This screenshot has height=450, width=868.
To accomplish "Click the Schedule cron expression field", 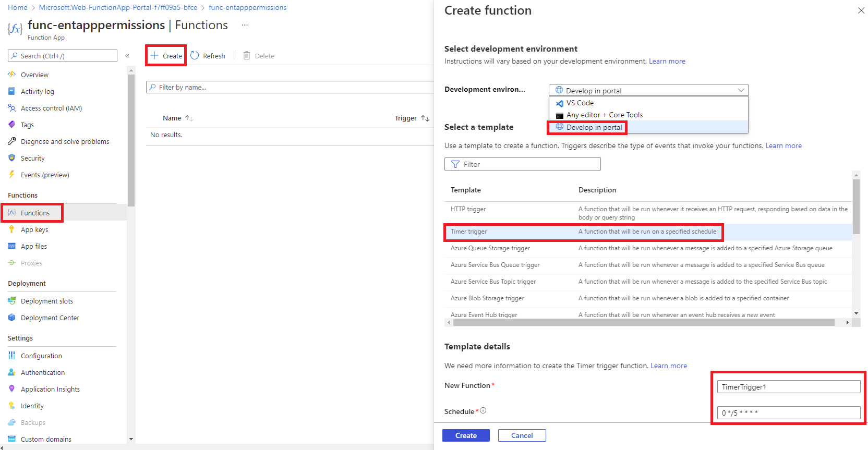I will (x=789, y=412).
